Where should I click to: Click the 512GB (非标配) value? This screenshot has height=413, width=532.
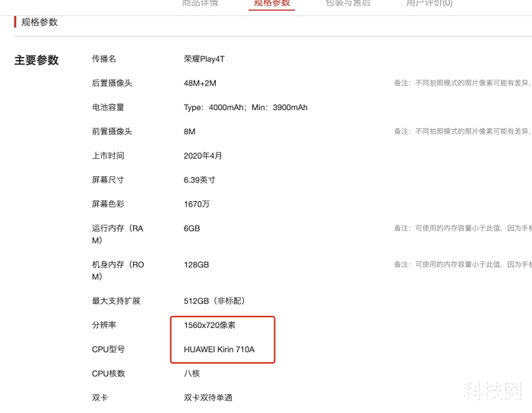tap(214, 301)
